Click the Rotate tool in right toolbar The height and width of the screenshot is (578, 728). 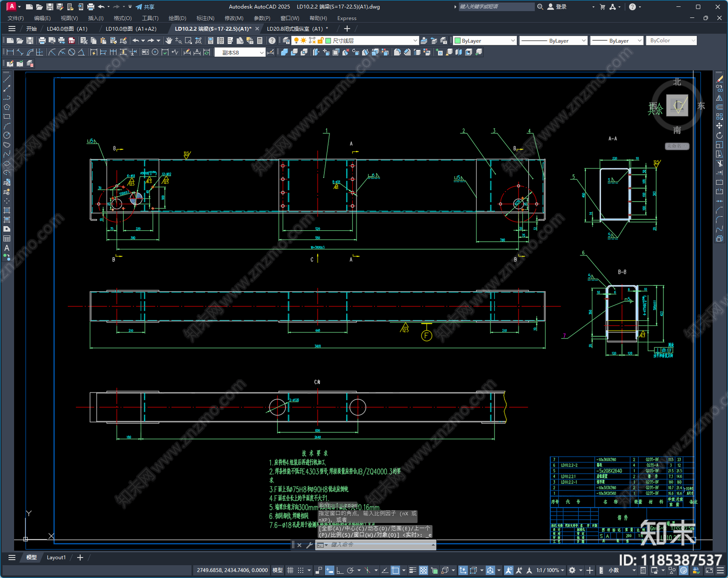pyautogui.click(x=719, y=136)
